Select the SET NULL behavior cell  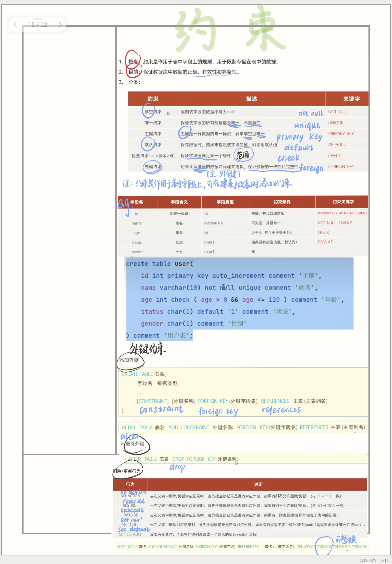(130, 525)
